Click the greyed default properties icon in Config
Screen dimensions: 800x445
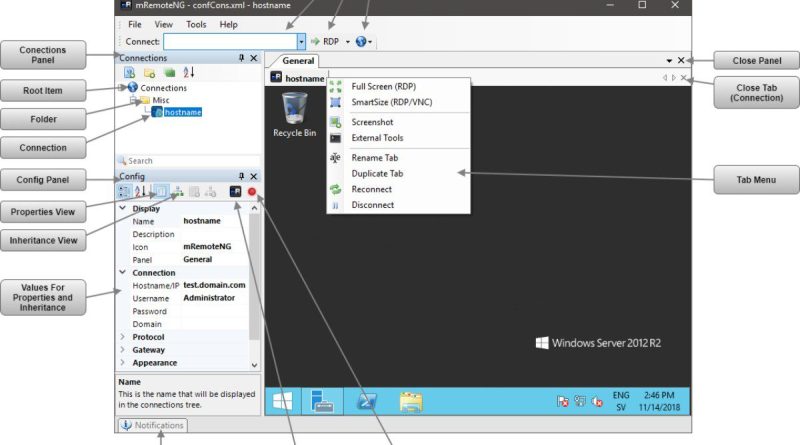(194, 191)
